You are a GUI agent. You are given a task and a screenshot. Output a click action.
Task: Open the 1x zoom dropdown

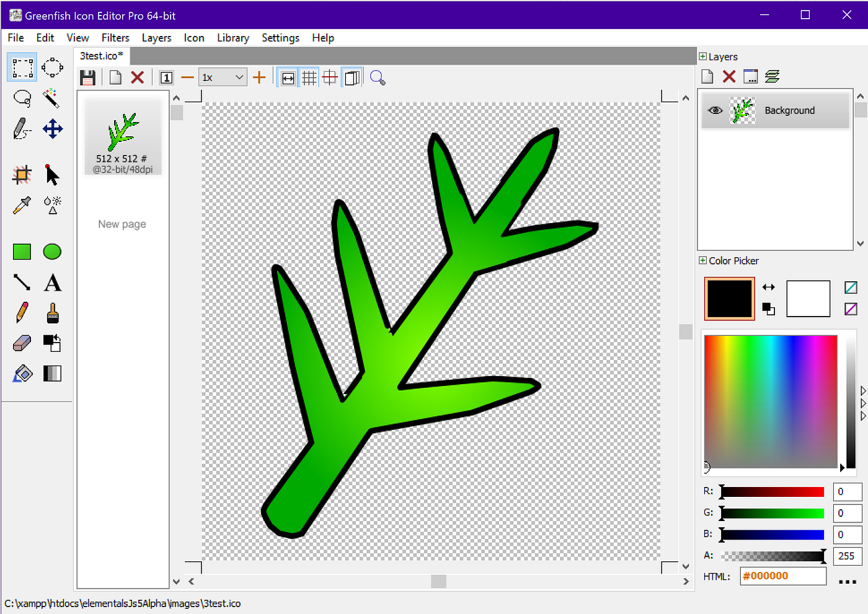point(223,77)
